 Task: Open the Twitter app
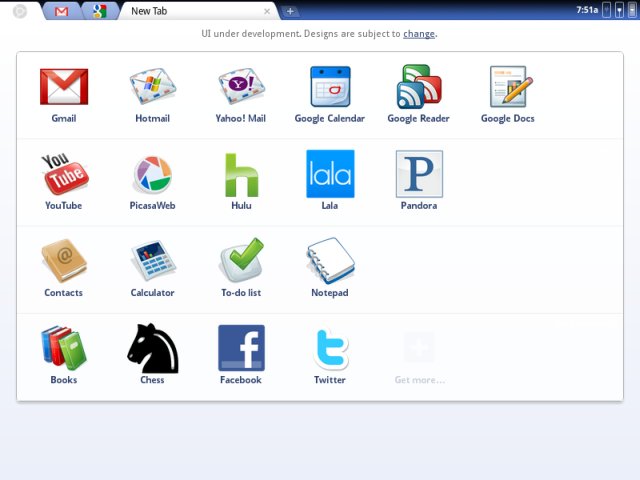click(329, 349)
